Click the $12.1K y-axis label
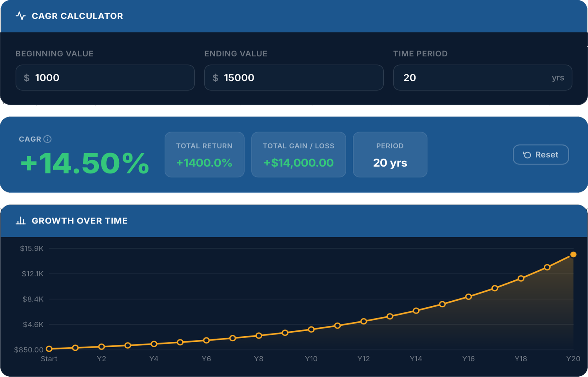This screenshot has height=377, width=588. pyautogui.click(x=33, y=274)
